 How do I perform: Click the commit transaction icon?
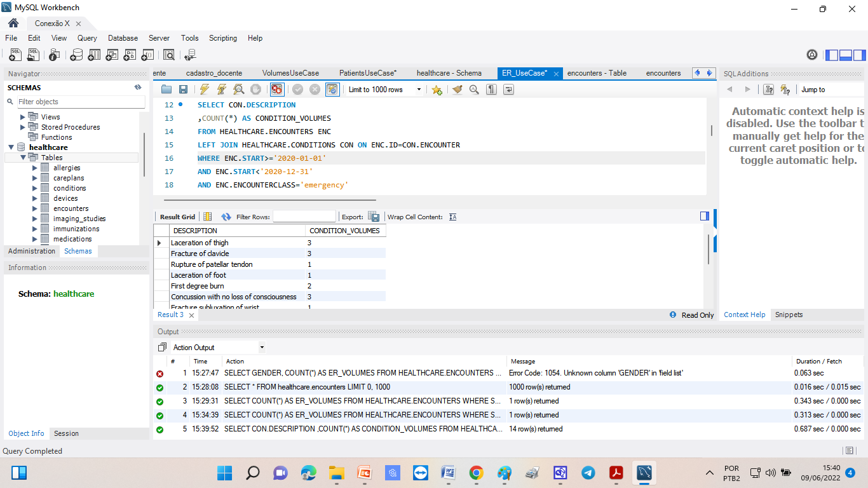[297, 90]
